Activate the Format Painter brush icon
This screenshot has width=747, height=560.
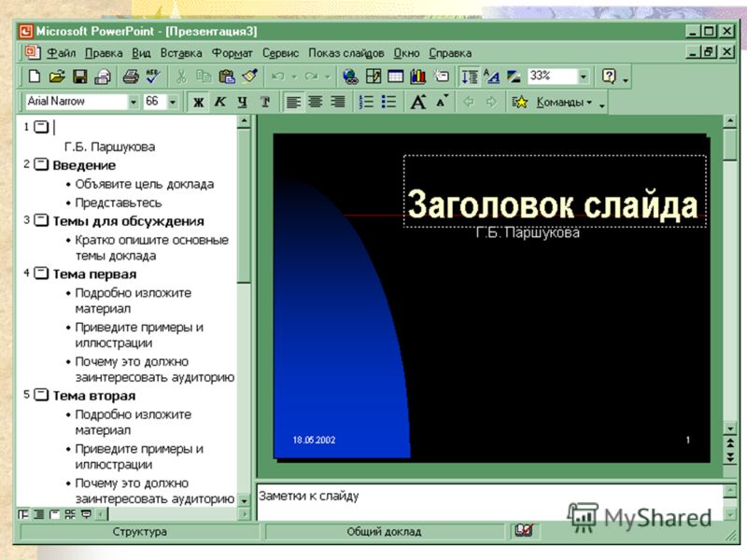[x=249, y=77]
